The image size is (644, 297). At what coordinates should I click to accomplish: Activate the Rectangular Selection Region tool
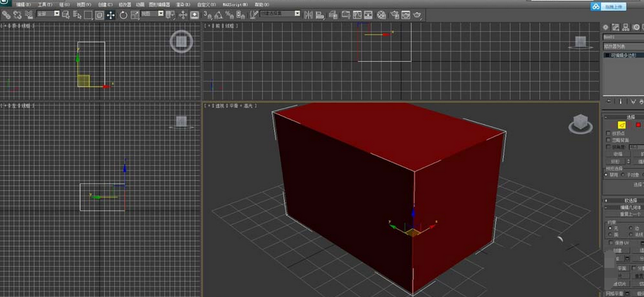(87, 15)
